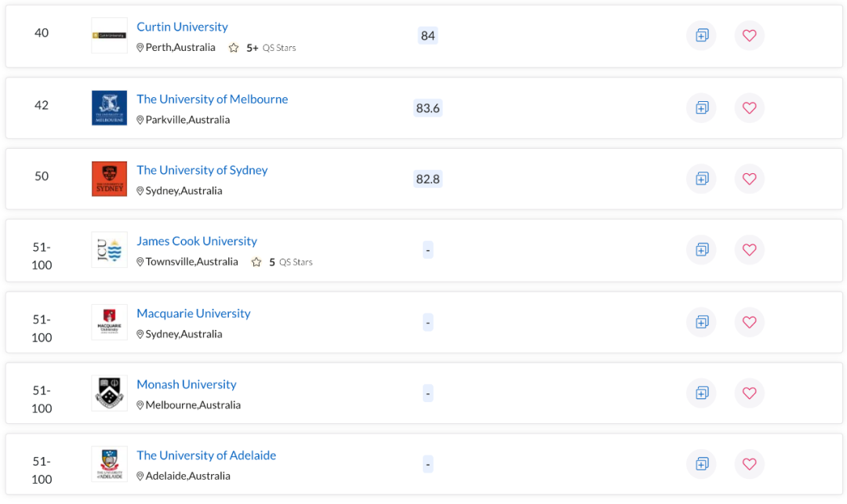Open The University of Melbourne page
This screenshot has height=504, width=847.
click(212, 99)
